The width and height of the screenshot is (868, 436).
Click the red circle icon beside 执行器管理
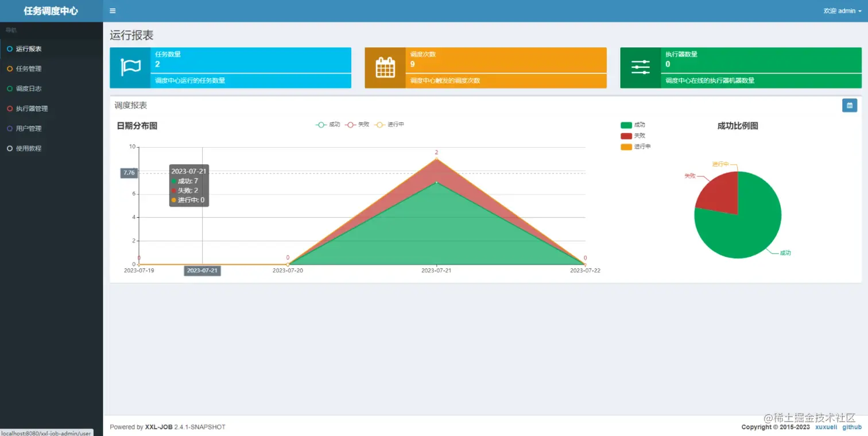(x=9, y=109)
